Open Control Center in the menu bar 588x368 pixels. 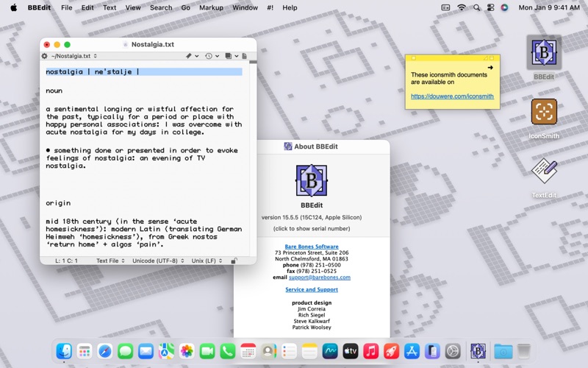point(490,7)
